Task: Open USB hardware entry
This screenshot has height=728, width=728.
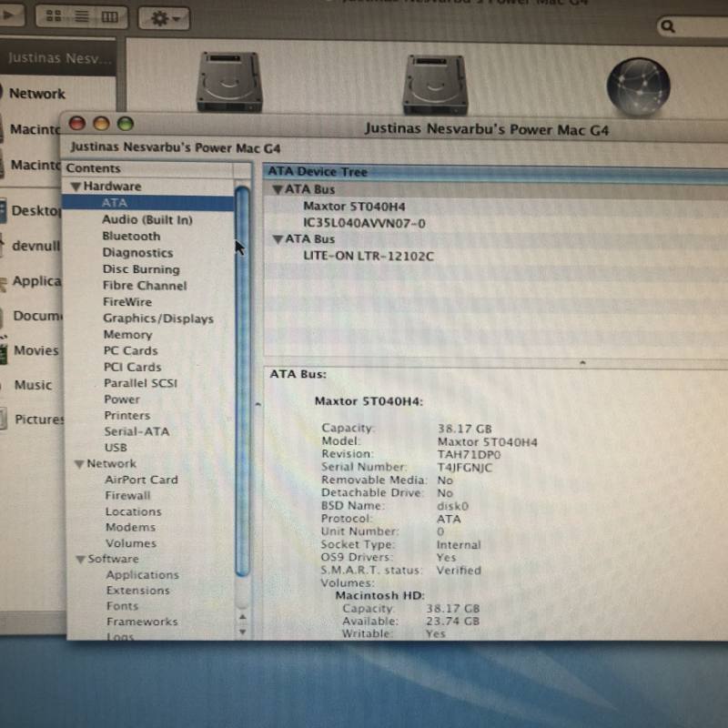Action: [116, 448]
